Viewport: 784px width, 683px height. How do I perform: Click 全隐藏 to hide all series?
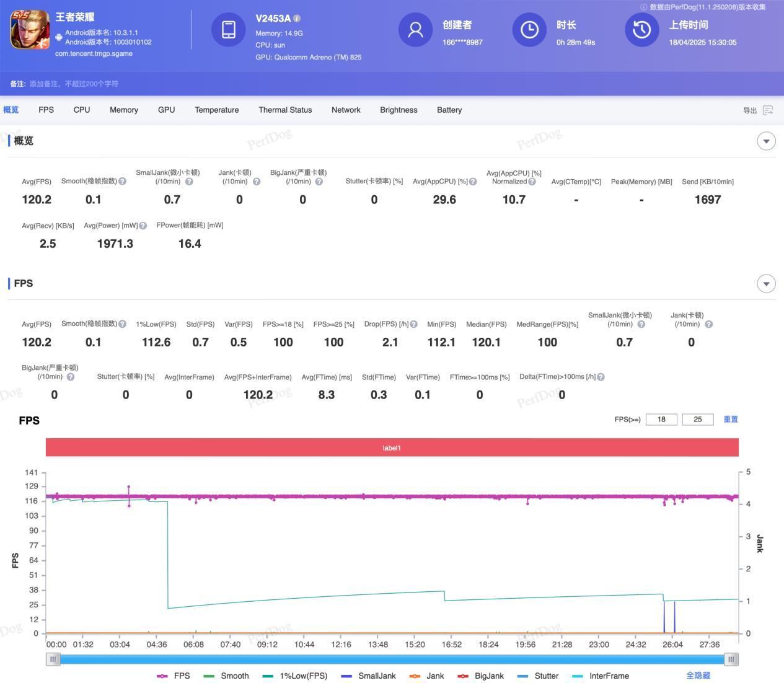698,676
